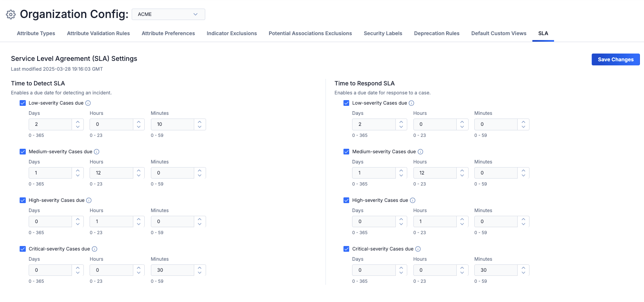Click the Save Changes button
644x302 pixels.
click(616, 59)
